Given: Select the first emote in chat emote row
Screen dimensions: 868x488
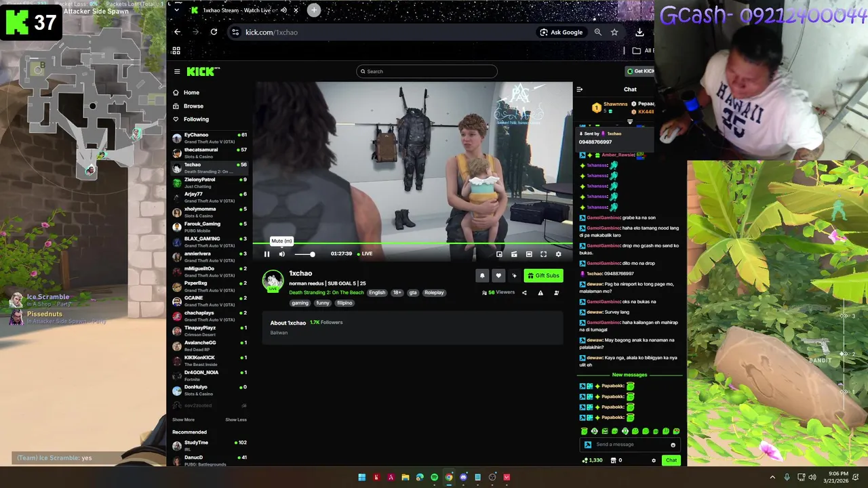Looking at the screenshot, I should (585, 431).
